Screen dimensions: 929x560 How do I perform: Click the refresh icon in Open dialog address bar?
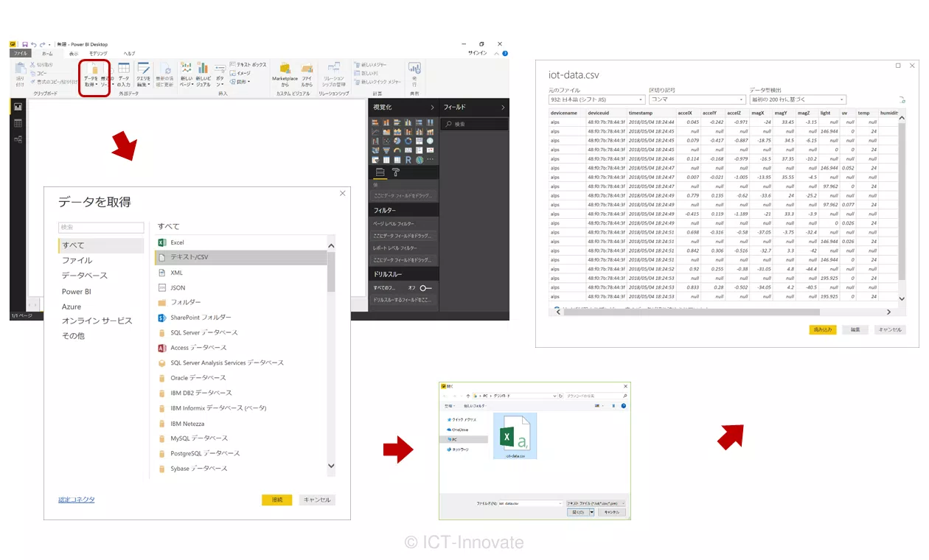pos(560,396)
